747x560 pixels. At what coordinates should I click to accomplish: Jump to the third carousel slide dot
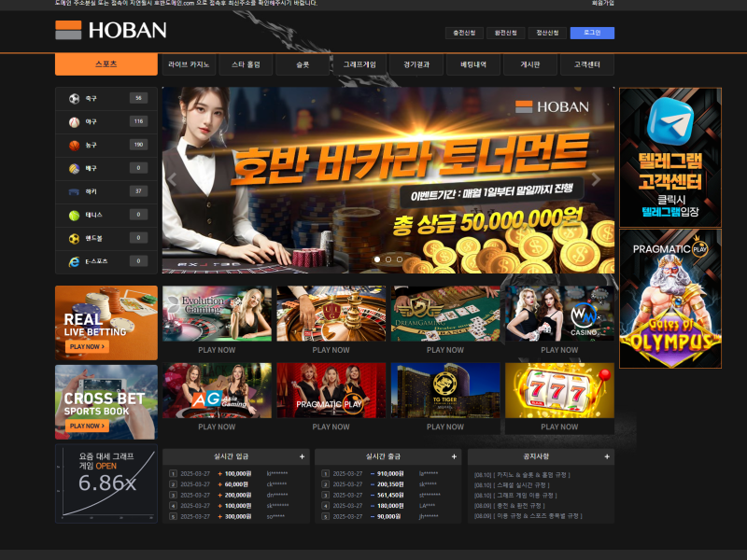pyautogui.click(x=400, y=259)
